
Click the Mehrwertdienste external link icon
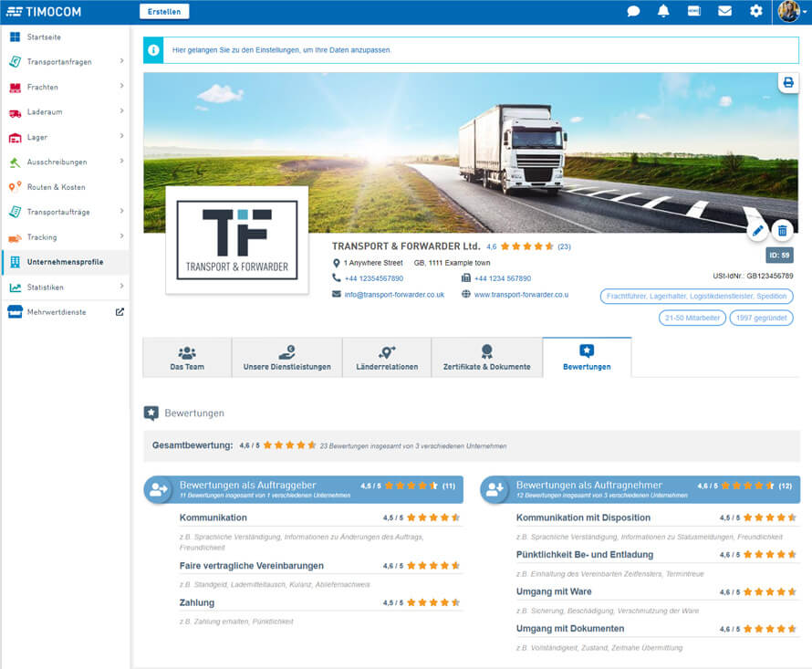(120, 312)
